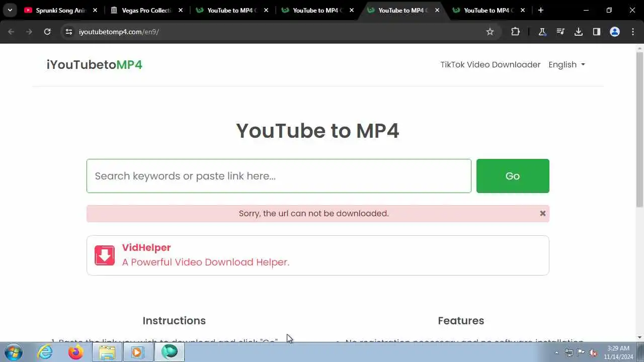The height and width of the screenshot is (362, 644).
Task: Click the browser Forward arrow
Action: click(x=29, y=32)
